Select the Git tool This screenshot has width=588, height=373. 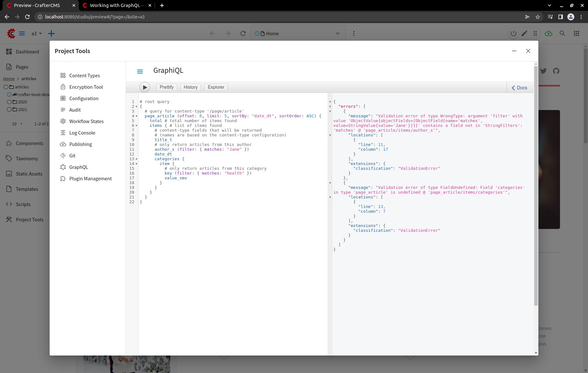pyautogui.click(x=72, y=155)
